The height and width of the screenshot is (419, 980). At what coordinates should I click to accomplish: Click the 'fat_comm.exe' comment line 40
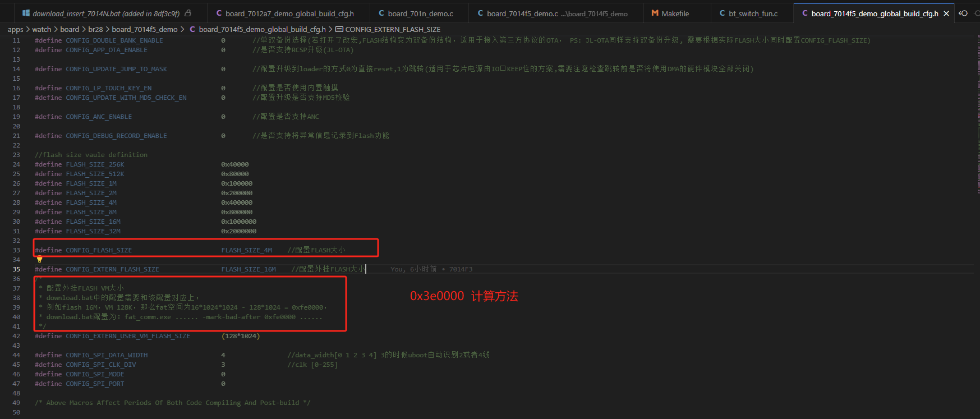(181, 317)
